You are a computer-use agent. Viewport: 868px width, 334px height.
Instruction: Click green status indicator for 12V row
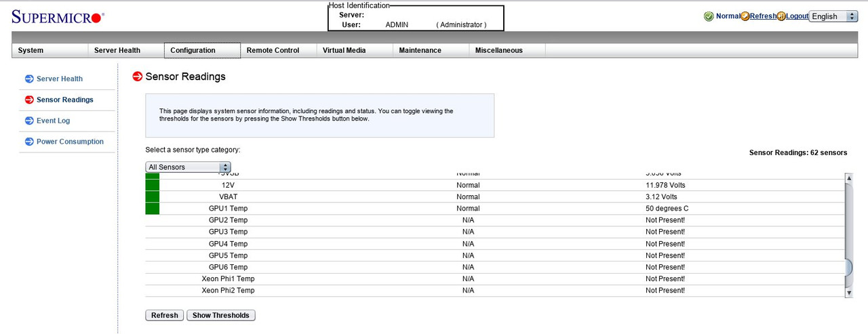[153, 185]
